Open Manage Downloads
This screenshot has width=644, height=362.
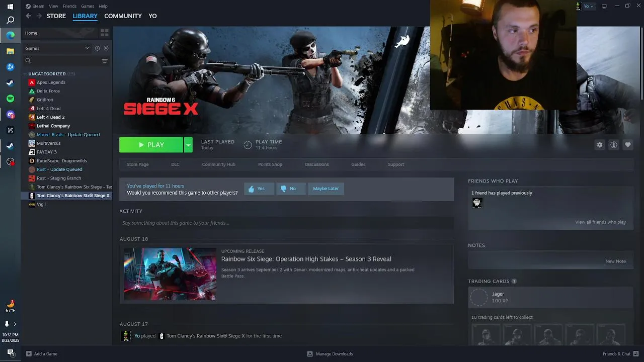pos(330,354)
